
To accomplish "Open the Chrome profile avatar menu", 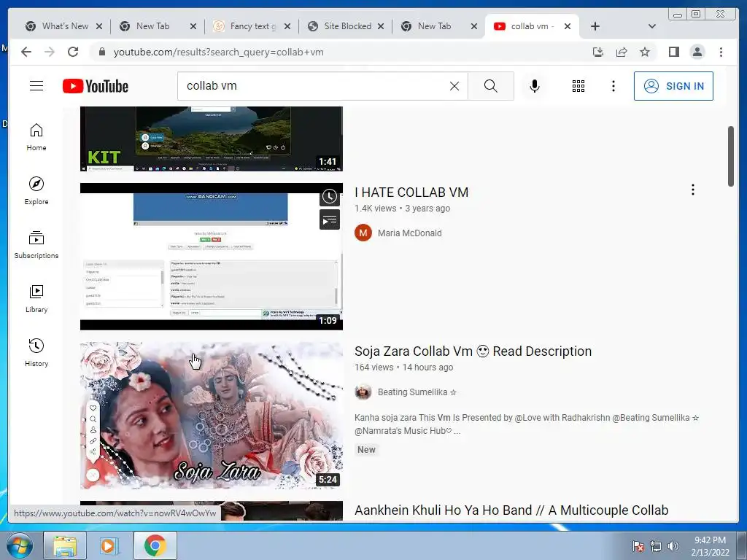I will (697, 52).
